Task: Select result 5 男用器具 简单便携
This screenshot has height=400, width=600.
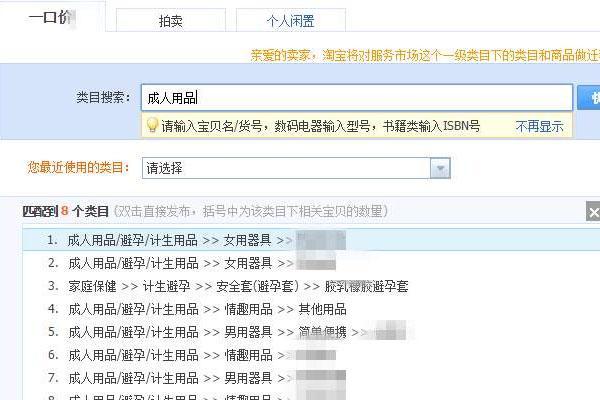Action: pos(311,332)
